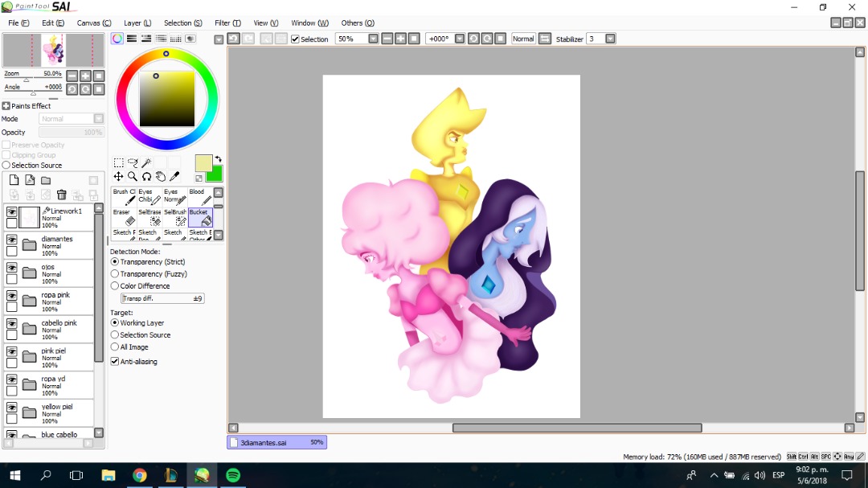Viewport: 868px width, 488px height.
Task: Choose the Eraser tool
Action: pos(124,217)
